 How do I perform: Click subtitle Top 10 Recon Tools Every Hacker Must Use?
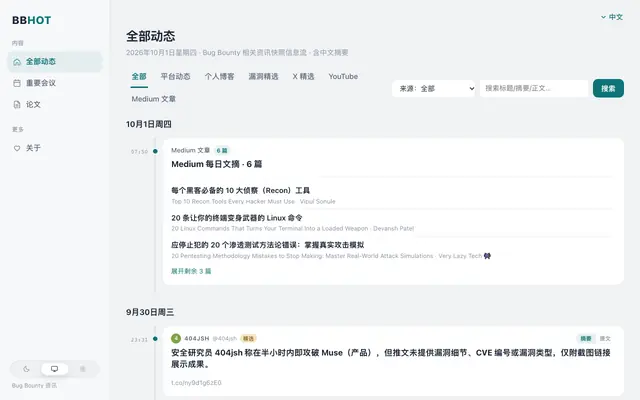[233, 202]
